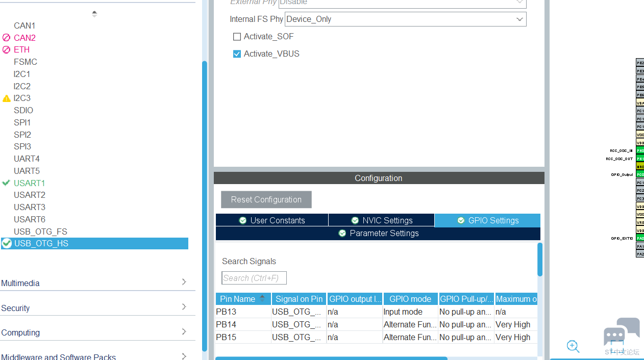Click the green checkmark beside USART1

click(6, 183)
